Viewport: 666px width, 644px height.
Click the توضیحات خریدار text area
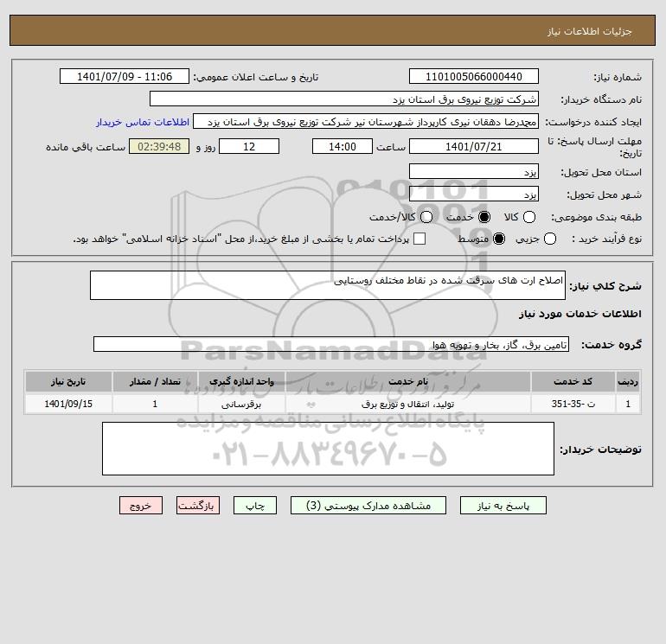(328, 450)
